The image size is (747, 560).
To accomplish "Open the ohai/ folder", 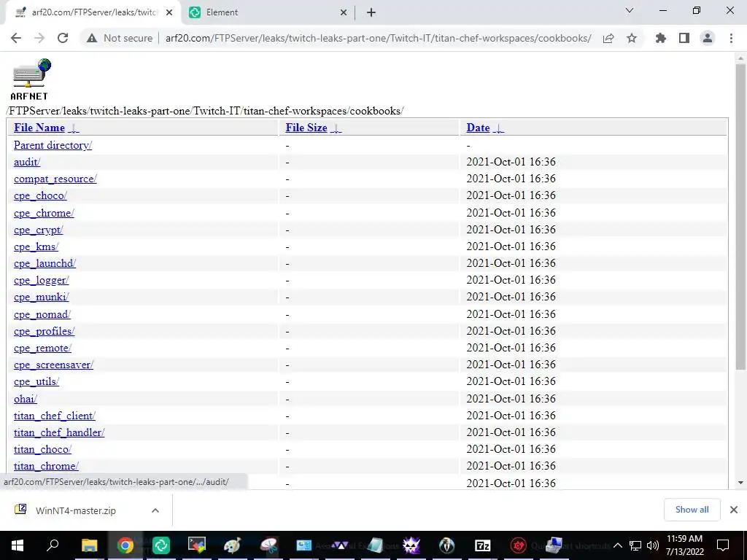I will 26,399.
